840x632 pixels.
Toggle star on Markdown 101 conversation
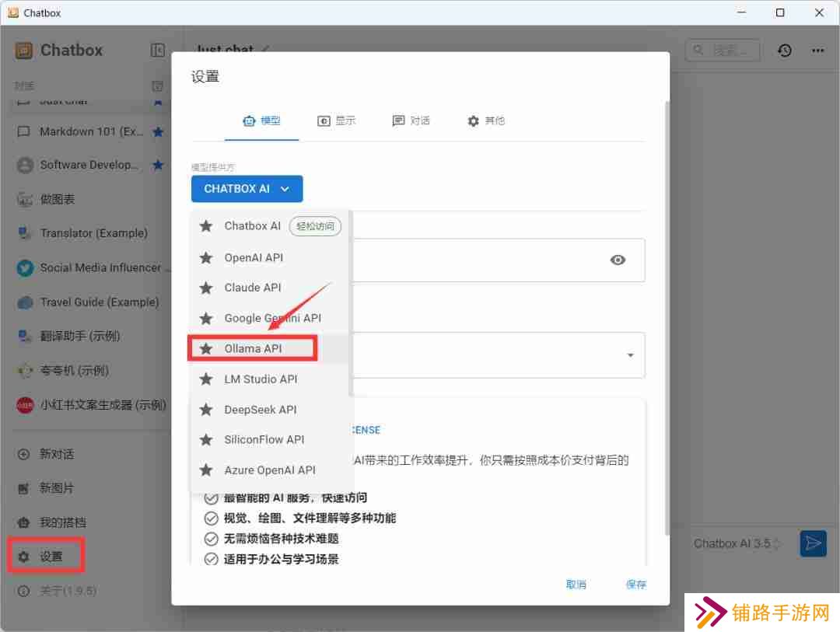157,131
